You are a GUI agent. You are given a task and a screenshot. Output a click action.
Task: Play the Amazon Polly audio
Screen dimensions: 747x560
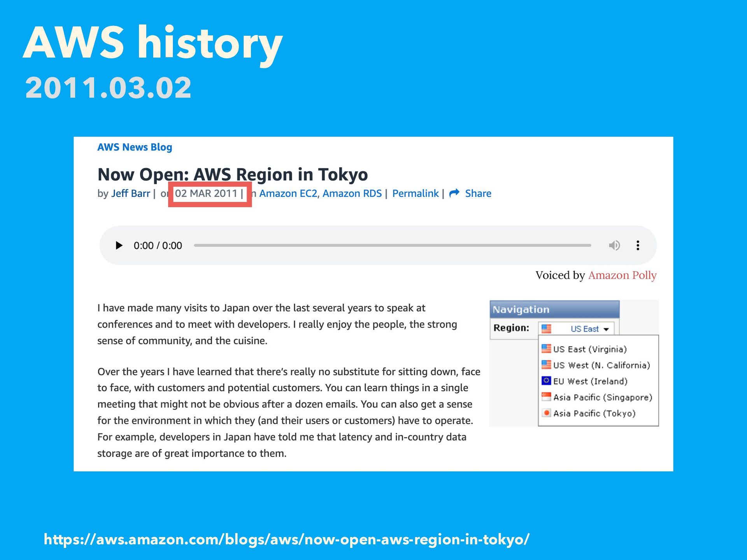click(x=119, y=245)
